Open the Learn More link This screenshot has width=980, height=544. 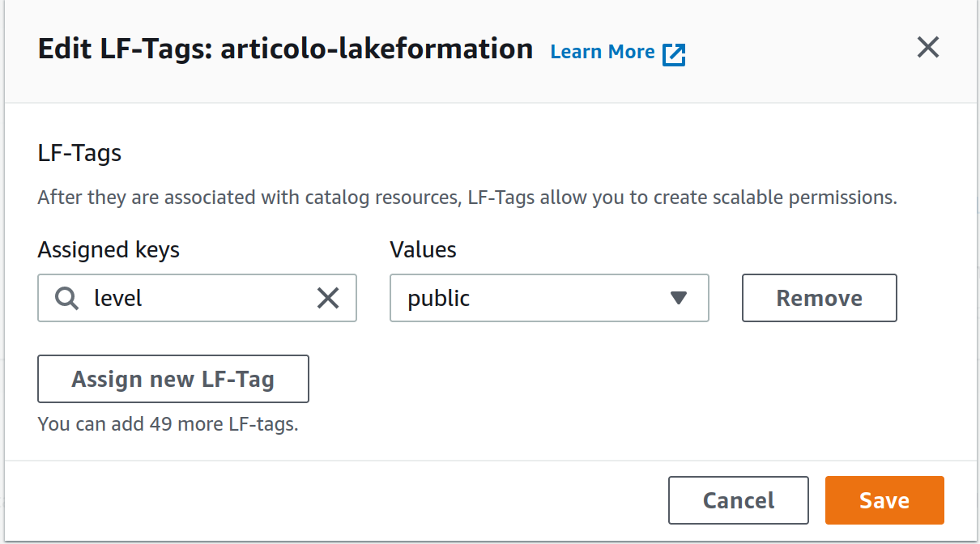point(603,52)
